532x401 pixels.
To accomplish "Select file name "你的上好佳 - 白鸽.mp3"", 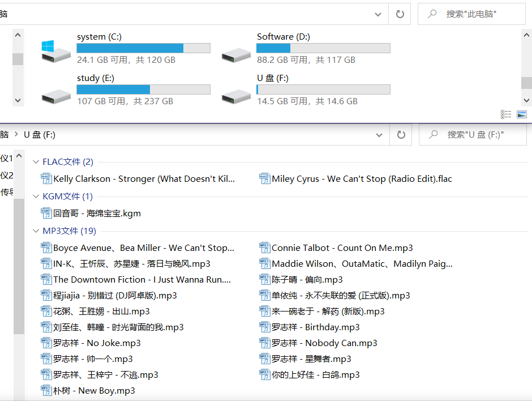I will tap(316, 375).
